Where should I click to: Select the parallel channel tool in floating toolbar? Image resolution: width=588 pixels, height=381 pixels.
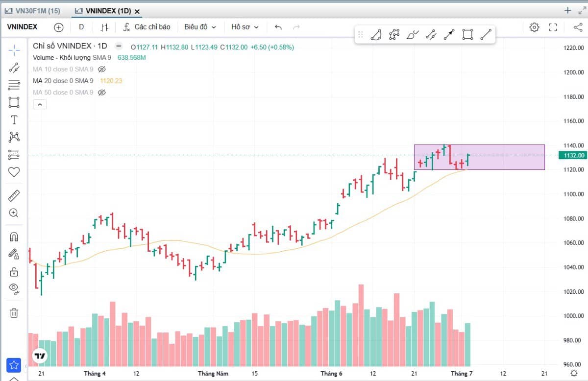(431, 34)
